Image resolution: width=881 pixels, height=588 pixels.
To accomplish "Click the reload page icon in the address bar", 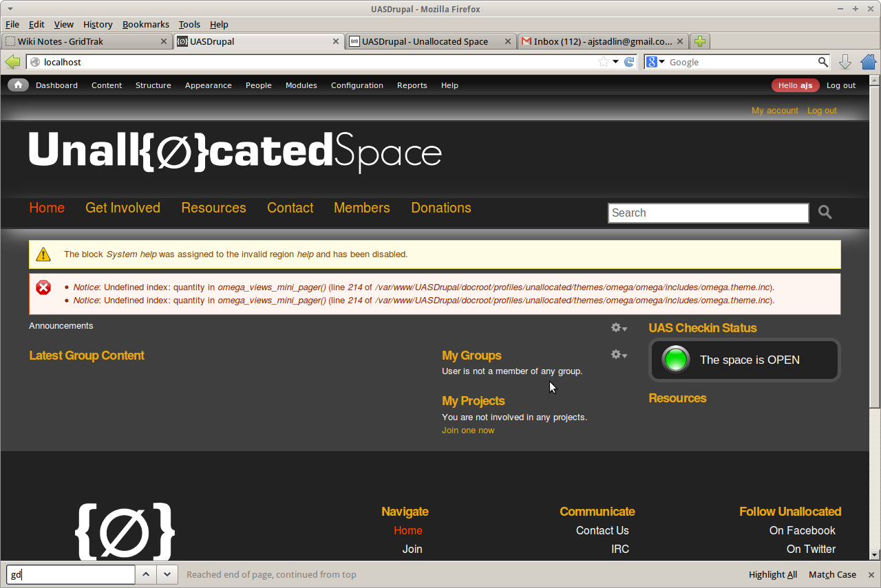I will pyautogui.click(x=629, y=62).
